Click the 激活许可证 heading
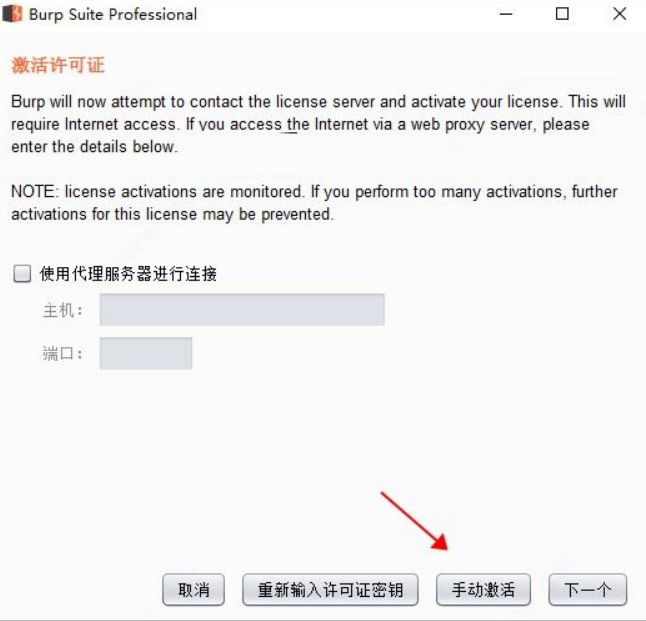646x621 pixels. 58,65
